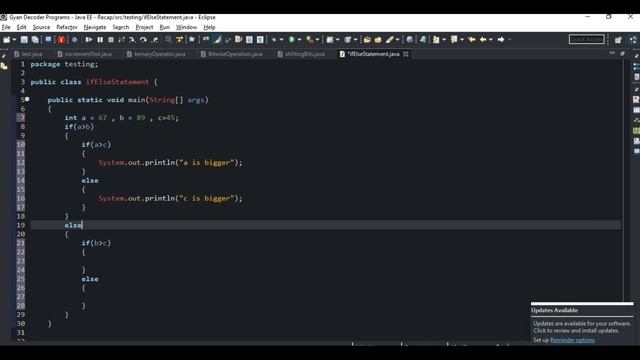
Task: Open the Window menu
Action: pyautogui.click(x=186, y=27)
